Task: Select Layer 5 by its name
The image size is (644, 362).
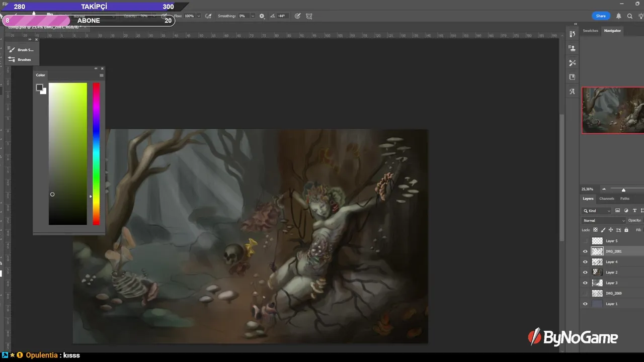Action: click(611, 241)
